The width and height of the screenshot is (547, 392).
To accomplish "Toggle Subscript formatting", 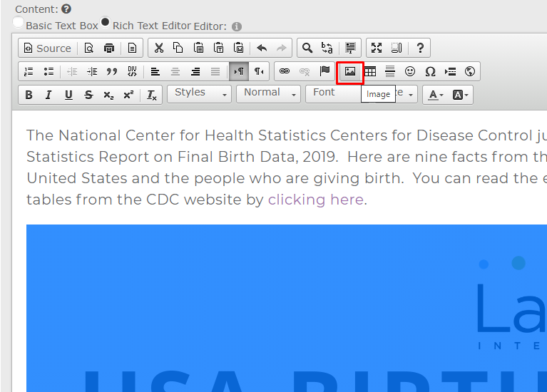I will 108,95.
